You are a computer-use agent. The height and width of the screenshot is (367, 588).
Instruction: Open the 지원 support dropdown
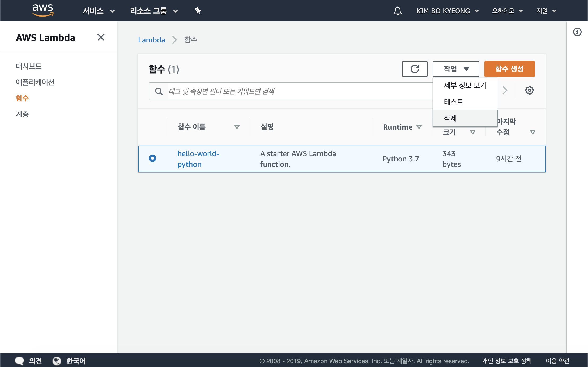(x=546, y=11)
